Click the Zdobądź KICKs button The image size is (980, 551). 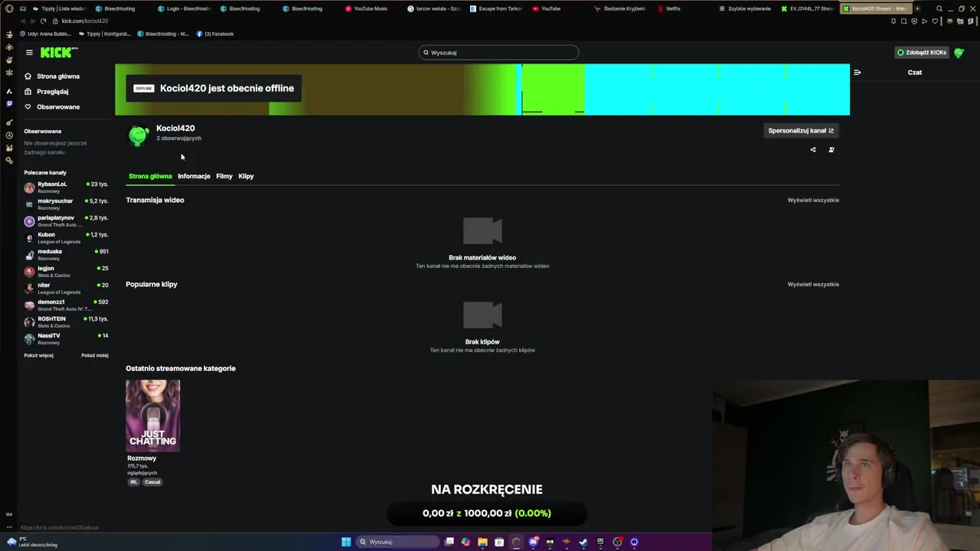921,53
